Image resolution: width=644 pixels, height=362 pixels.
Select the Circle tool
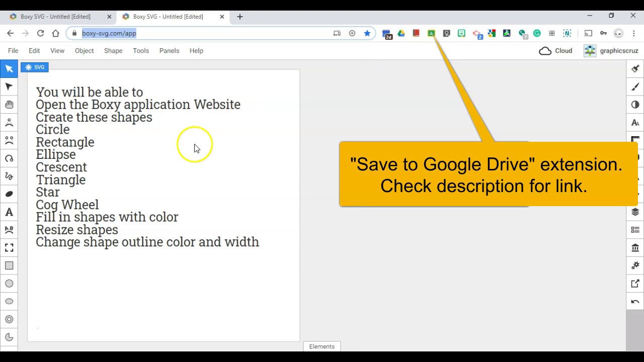click(x=9, y=284)
